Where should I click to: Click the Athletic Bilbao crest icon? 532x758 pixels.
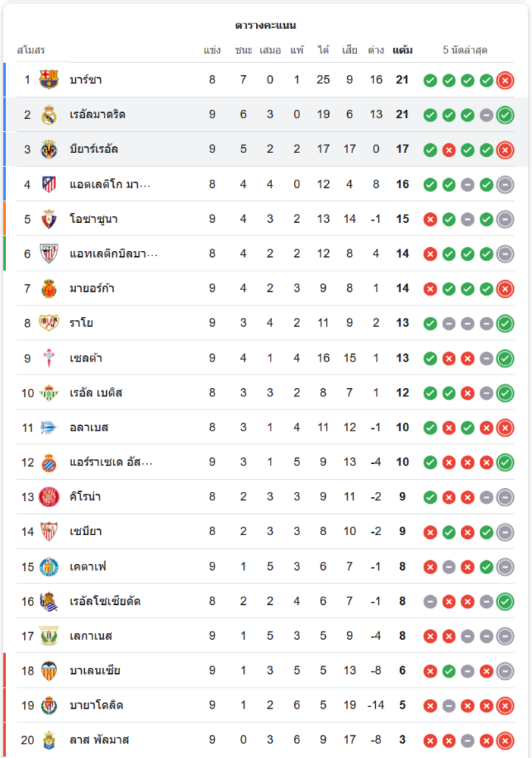coord(49,254)
